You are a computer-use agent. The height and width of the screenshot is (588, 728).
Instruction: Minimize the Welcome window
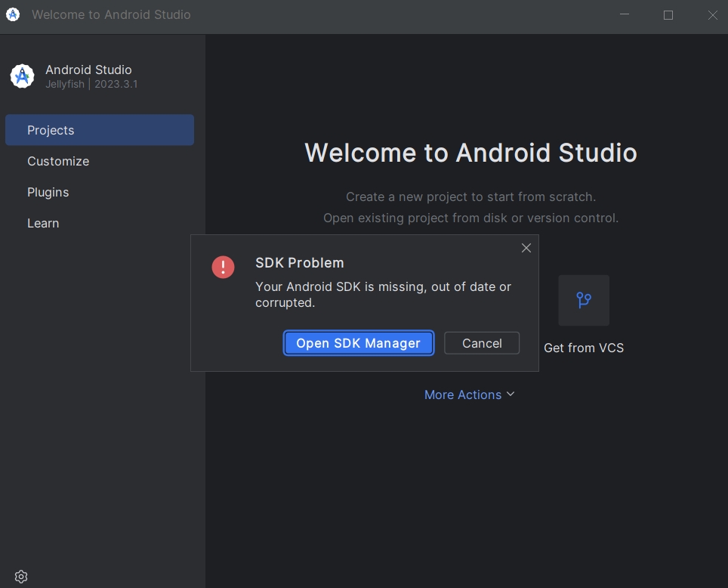click(x=625, y=15)
